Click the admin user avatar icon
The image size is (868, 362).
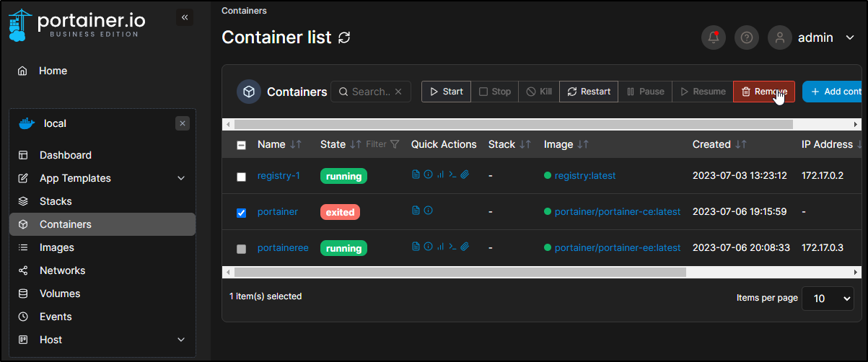click(x=780, y=37)
